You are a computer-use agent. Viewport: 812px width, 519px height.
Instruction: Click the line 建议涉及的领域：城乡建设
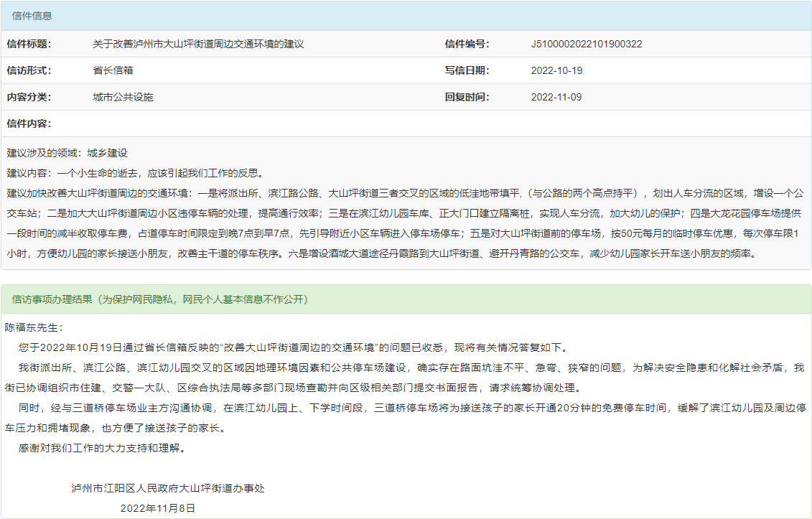tap(67, 153)
